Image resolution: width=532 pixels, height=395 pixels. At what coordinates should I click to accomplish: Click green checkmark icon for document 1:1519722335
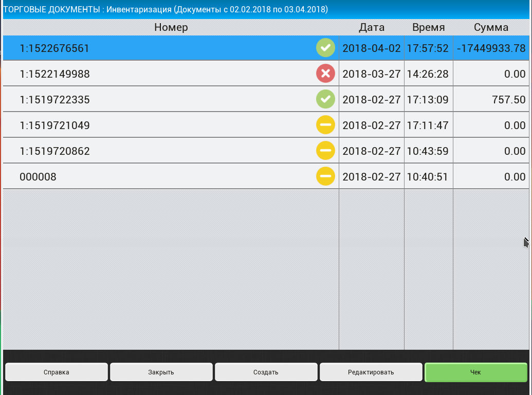point(325,99)
